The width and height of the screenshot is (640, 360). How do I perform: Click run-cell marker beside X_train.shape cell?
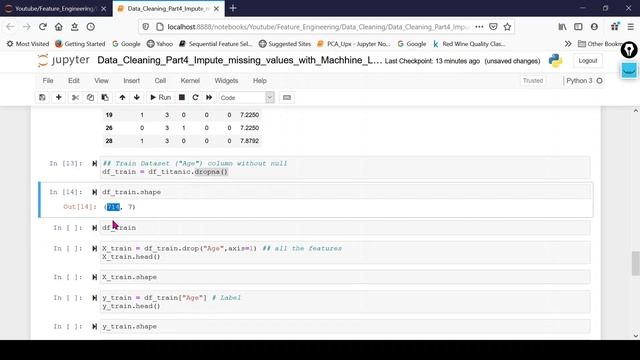point(94,277)
